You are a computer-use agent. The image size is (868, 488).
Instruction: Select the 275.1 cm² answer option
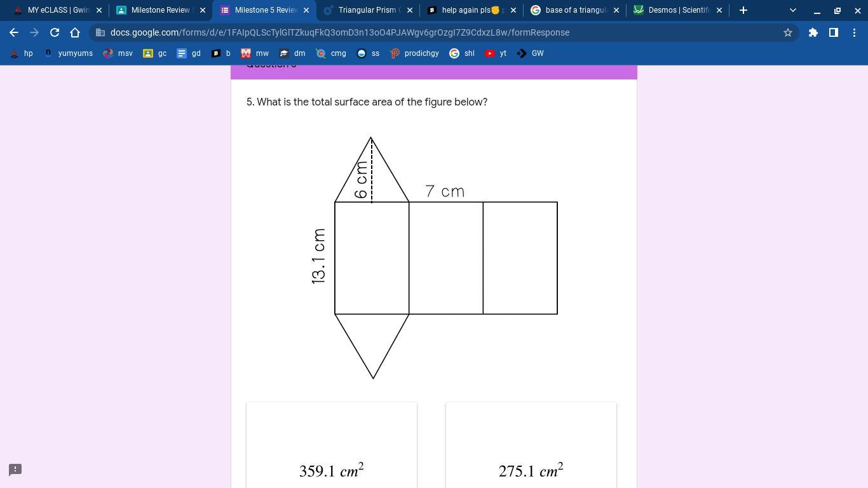531,445
